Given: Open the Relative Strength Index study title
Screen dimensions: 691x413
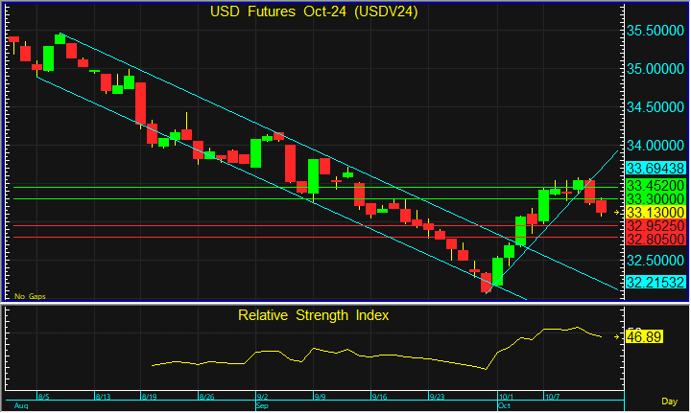Looking at the screenshot, I should pyautogui.click(x=313, y=315).
